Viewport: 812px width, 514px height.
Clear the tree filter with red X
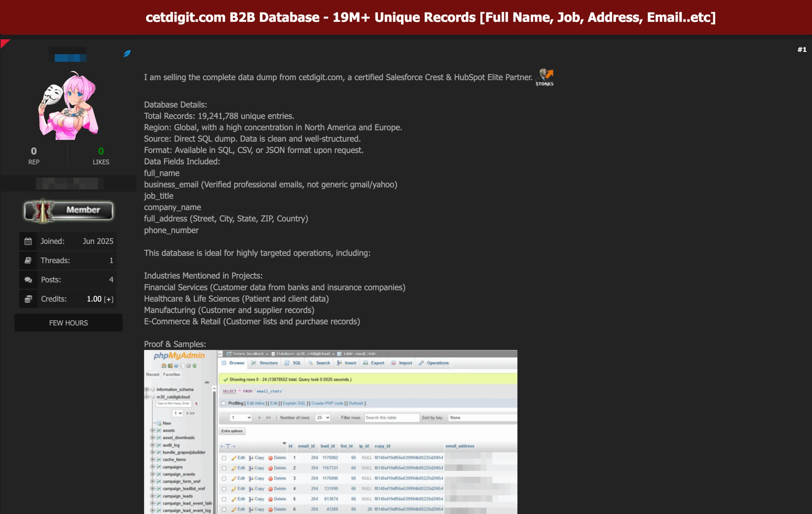click(196, 403)
